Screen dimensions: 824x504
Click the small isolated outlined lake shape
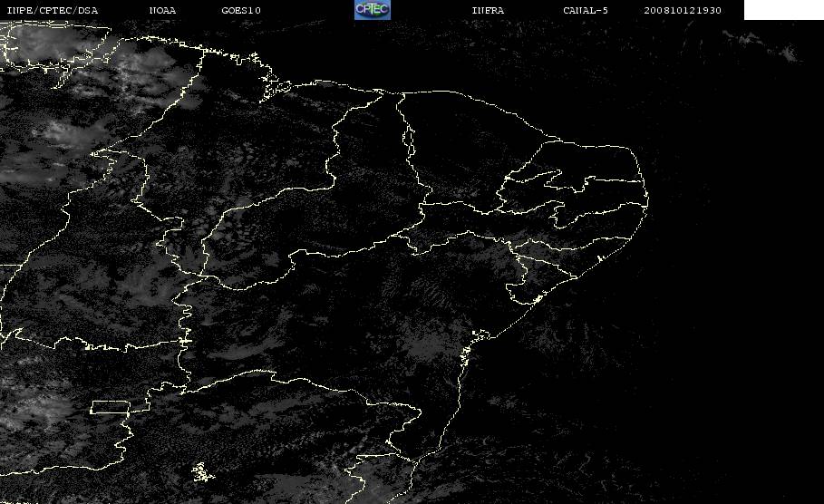point(202,472)
